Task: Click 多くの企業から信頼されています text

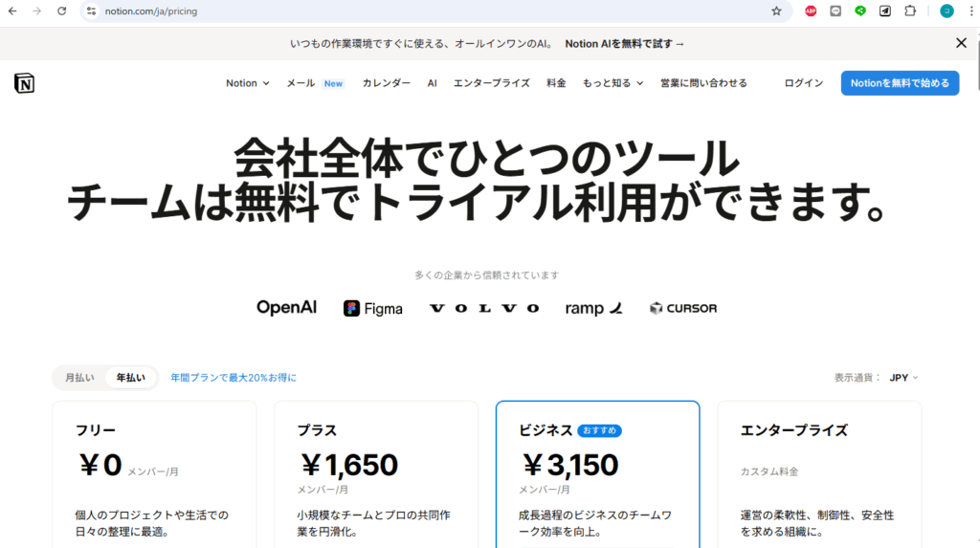Action: pyautogui.click(x=487, y=274)
